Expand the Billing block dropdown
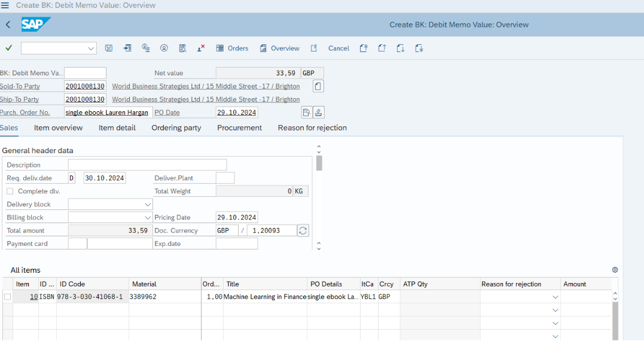 (148, 217)
